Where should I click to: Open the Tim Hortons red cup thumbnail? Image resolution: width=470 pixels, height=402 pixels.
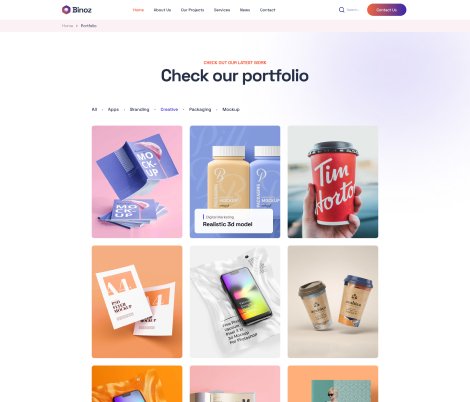coord(333,182)
